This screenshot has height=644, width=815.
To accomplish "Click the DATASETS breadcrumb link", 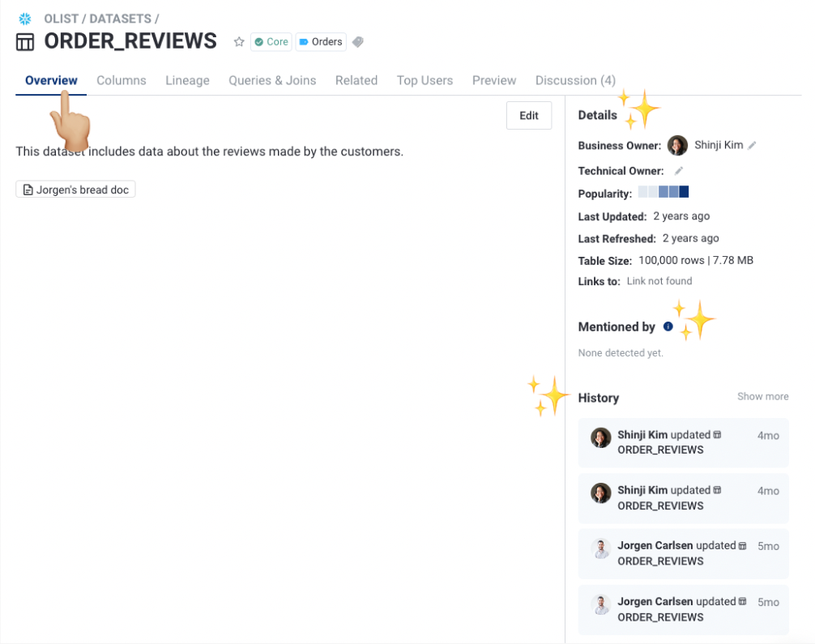I will tap(122, 19).
